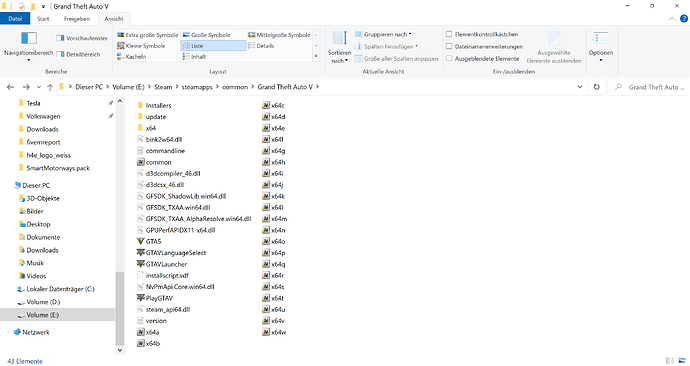
Task: Expand chevron after Grand Theft Auto V path
Action: (317, 87)
